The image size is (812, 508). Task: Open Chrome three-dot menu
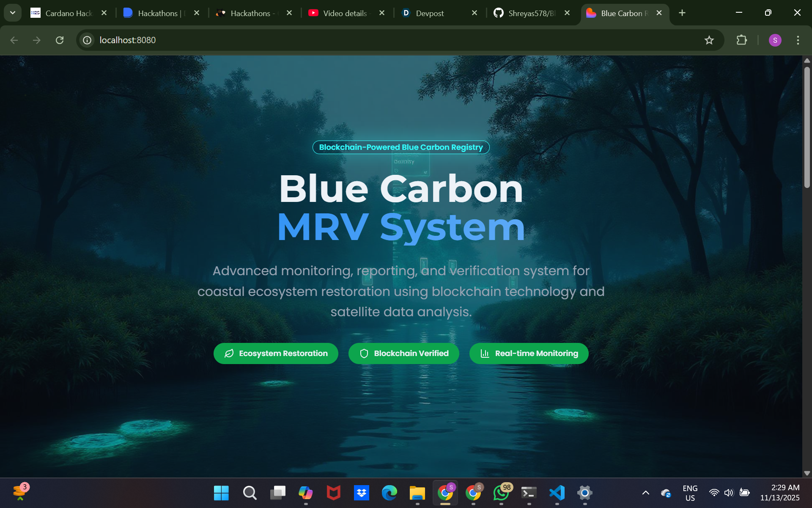click(x=798, y=40)
